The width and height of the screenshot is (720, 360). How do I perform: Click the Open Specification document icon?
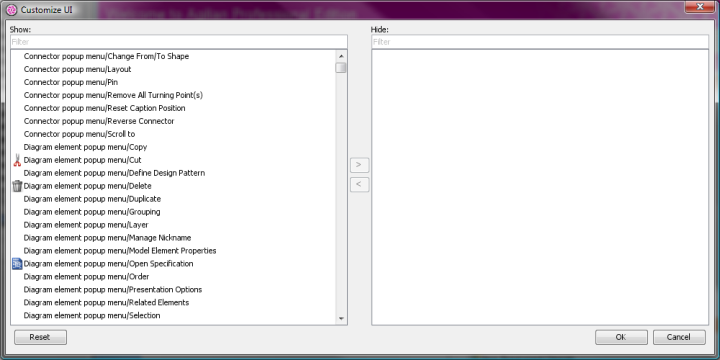click(17, 264)
